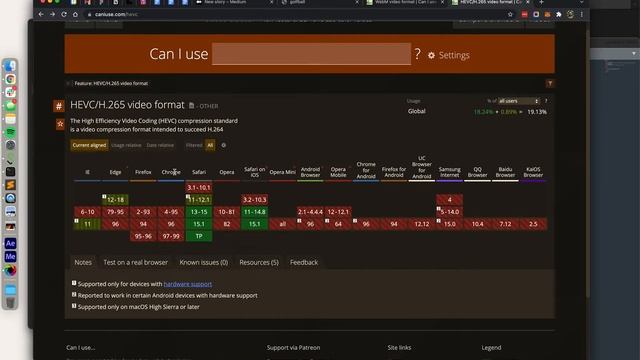Open the table settings cog next to Filtered All

point(224,145)
